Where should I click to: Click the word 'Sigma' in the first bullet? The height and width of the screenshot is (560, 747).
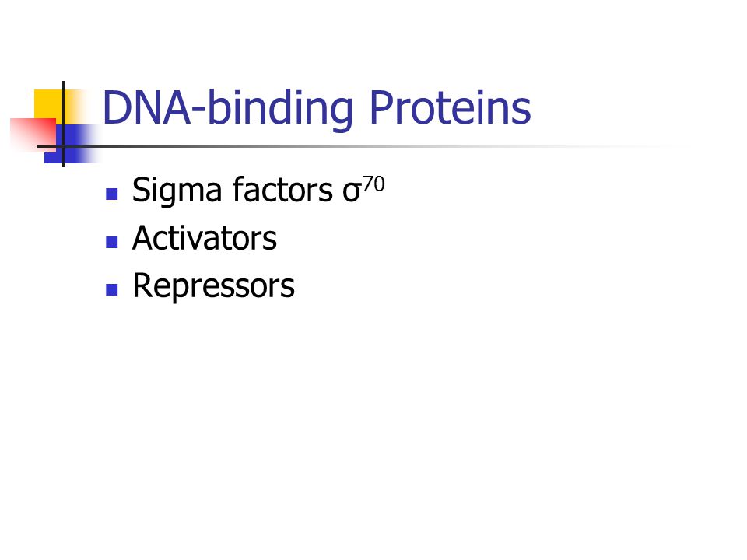[x=177, y=191]
